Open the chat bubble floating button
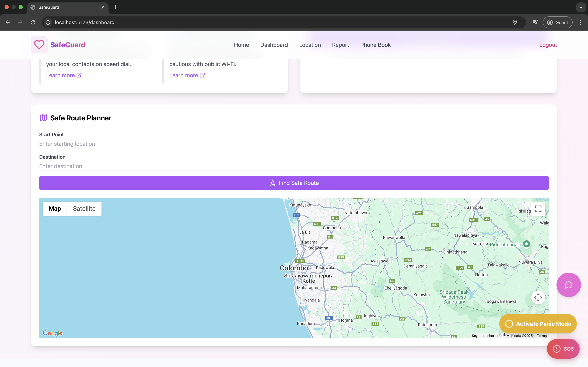 (x=568, y=285)
